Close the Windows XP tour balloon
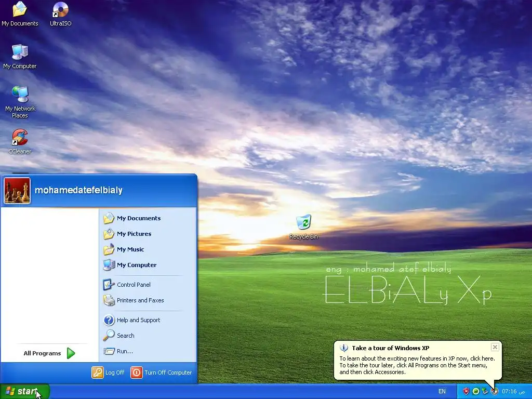 pos(495,347)
